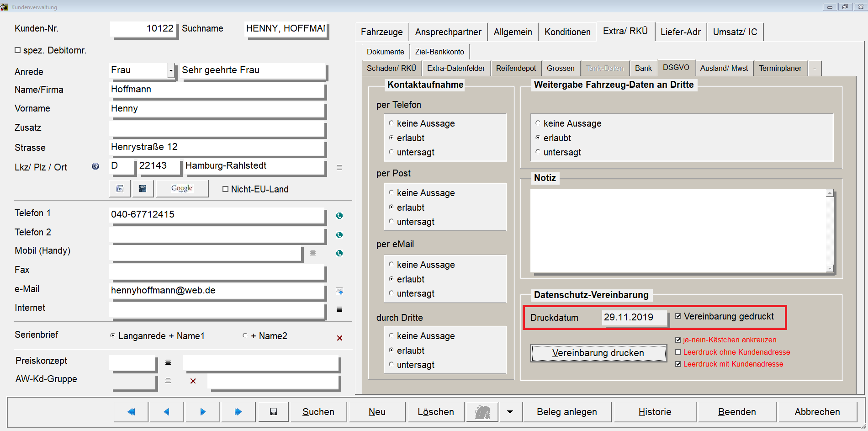
Task: Select 'untersagt' for per Telefon
Action: tap(392, 152)
